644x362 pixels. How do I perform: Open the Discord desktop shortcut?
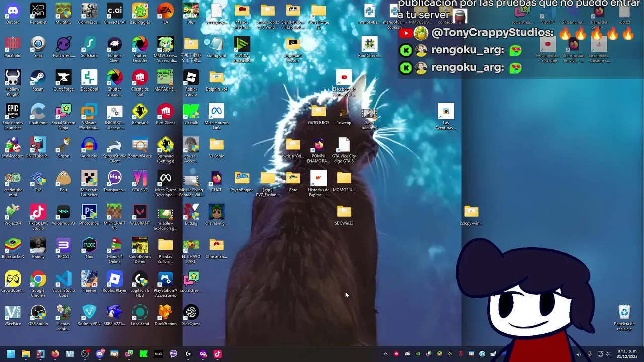click(13, 14)
